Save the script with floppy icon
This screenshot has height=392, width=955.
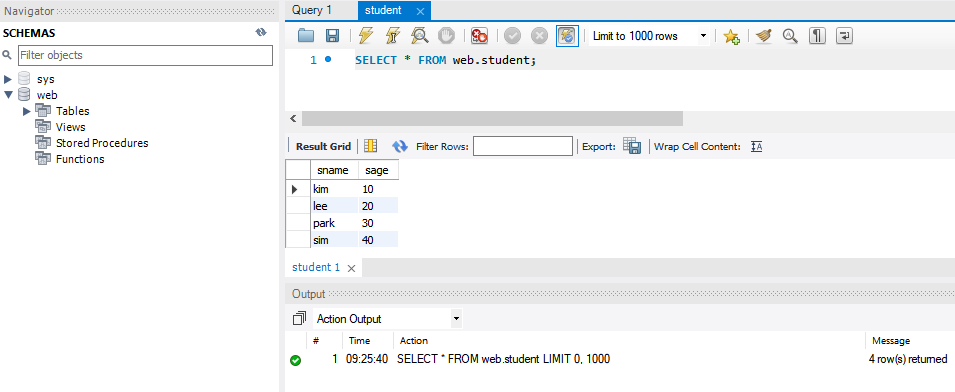(332, 36)
